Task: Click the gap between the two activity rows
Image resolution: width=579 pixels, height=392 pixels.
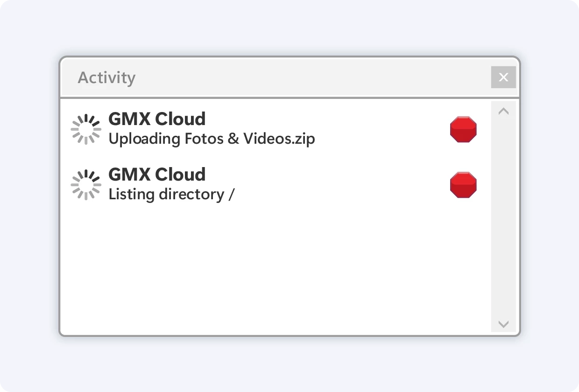Action: coord(275,157)
